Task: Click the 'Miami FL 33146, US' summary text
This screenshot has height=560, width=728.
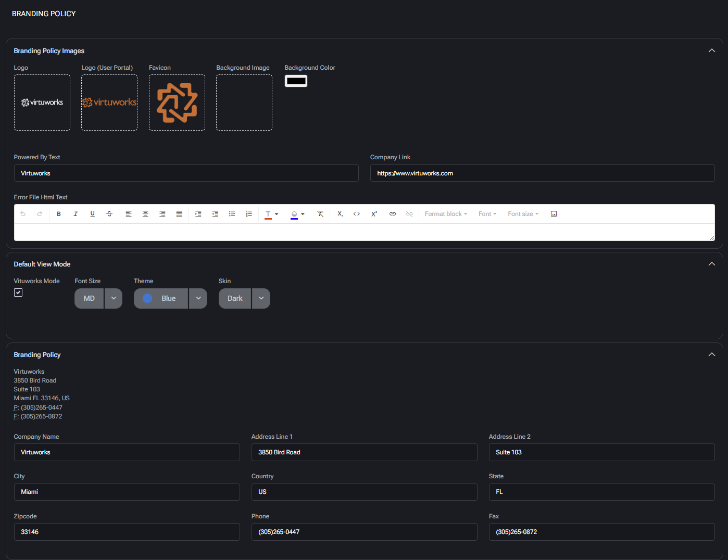Action: (42, 398)
